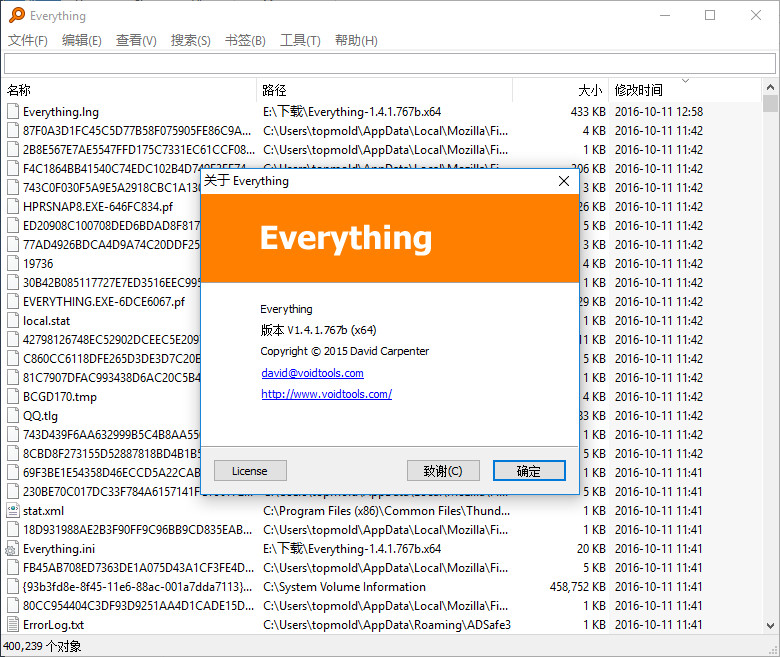Click the file icon of {93b3fd8e-8f45-11e6-88ac-001a7dda7113}
Screen dimensions: 780x657
point(13,587)
